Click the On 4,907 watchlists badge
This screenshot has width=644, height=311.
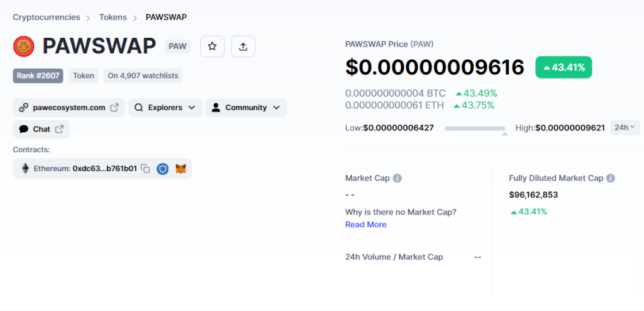click(x=143, y=76)
